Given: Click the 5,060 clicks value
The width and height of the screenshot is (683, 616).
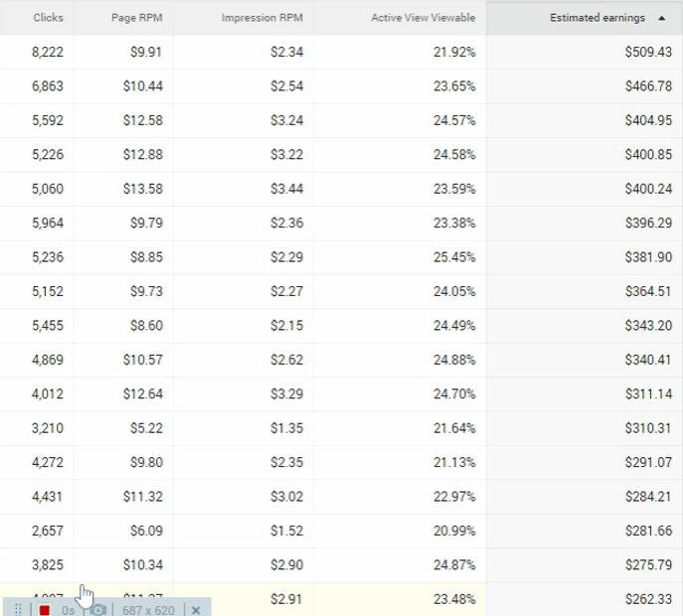Looking at the screenshot, I should [48, 189].
